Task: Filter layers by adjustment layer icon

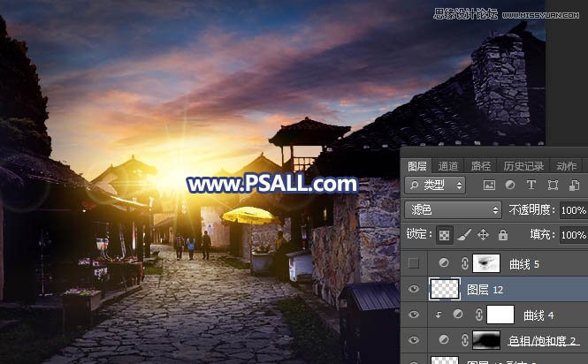Action: (510, 185)
